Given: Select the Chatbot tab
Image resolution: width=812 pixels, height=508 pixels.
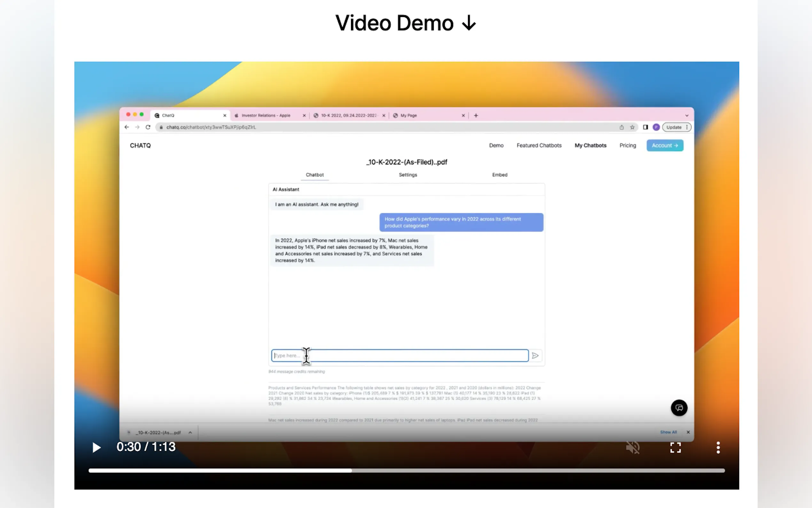Looking at the screenshot, I should tap(315, 175).
